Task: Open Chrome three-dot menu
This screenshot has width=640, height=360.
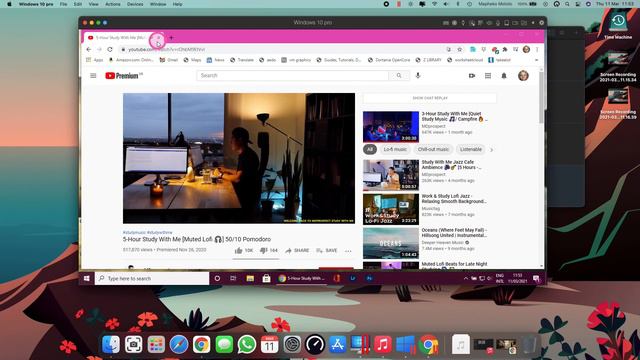Action: point(537,49)
